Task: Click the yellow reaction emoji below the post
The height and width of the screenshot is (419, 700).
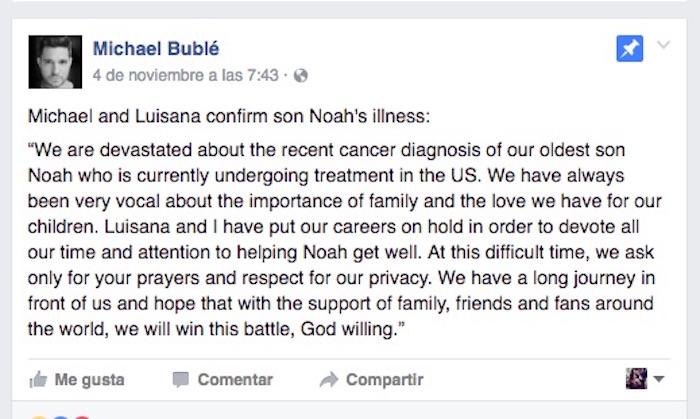Action: [x=39, y=416]
